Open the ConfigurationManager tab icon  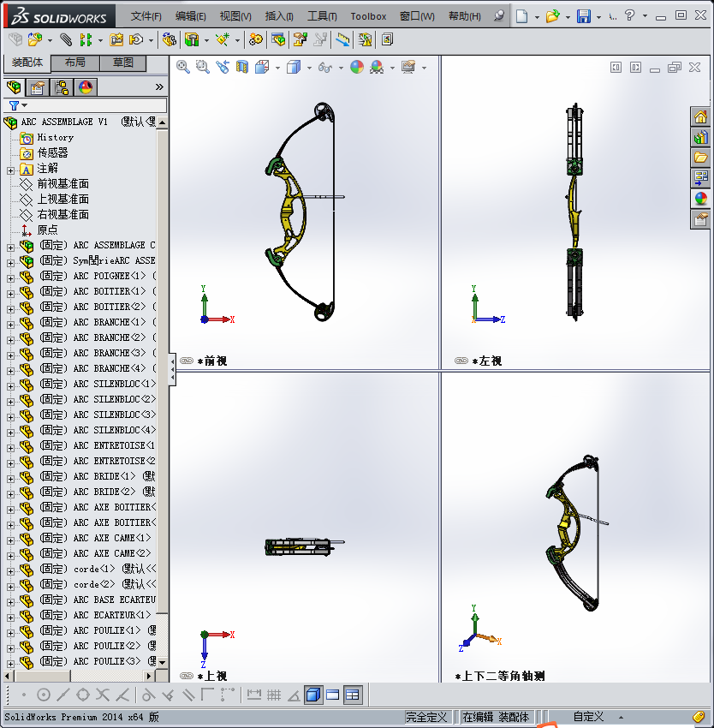pyautogui.click(x=62, y=87)
